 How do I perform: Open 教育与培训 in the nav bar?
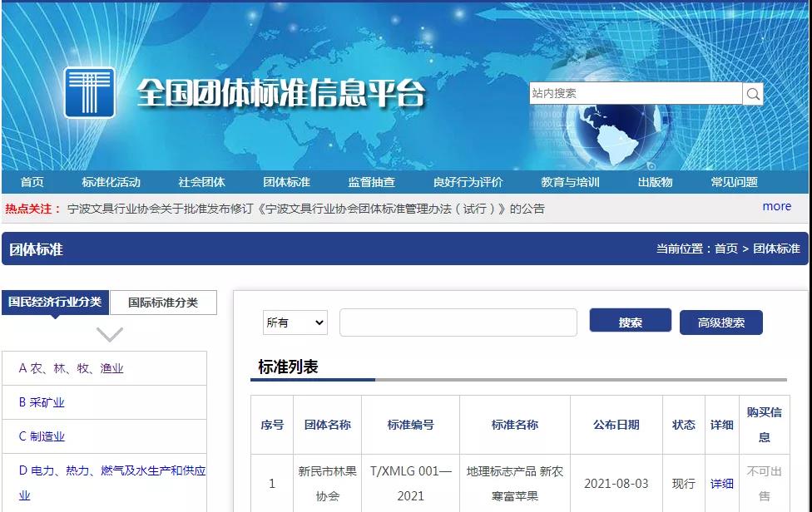coord(570,182)
